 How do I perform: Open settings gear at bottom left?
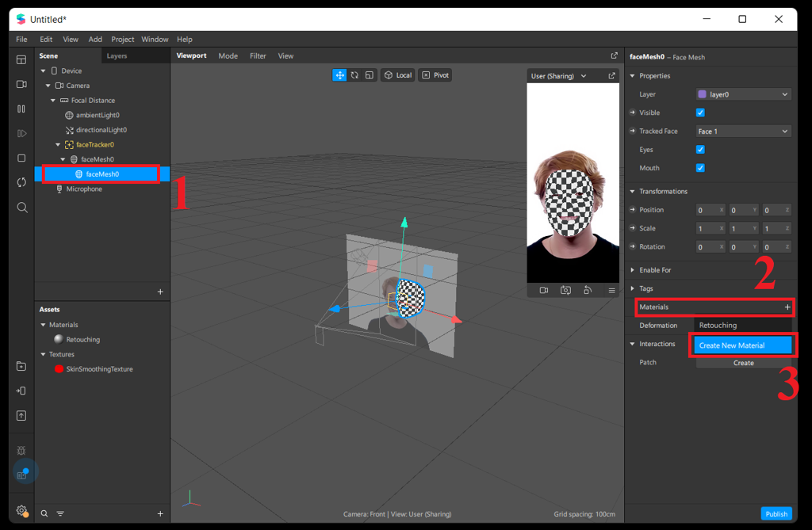[21, 511]
